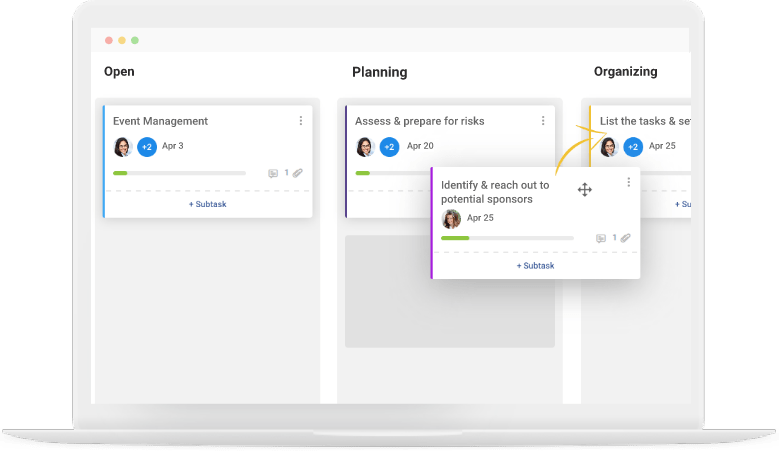The image size is (779, 451).
Task: Click the comment icon on Event Management card
Action: coord(273,173)
